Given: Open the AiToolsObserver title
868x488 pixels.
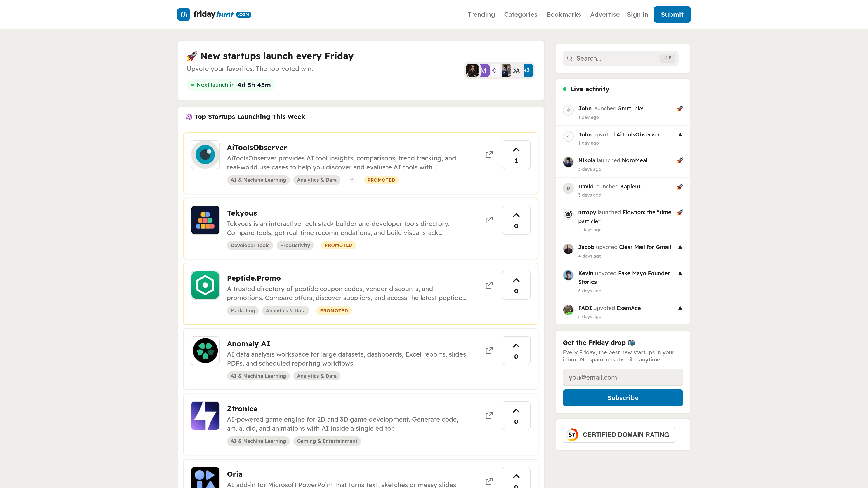Looking at the screenshot, I should [x=257, y=148].
